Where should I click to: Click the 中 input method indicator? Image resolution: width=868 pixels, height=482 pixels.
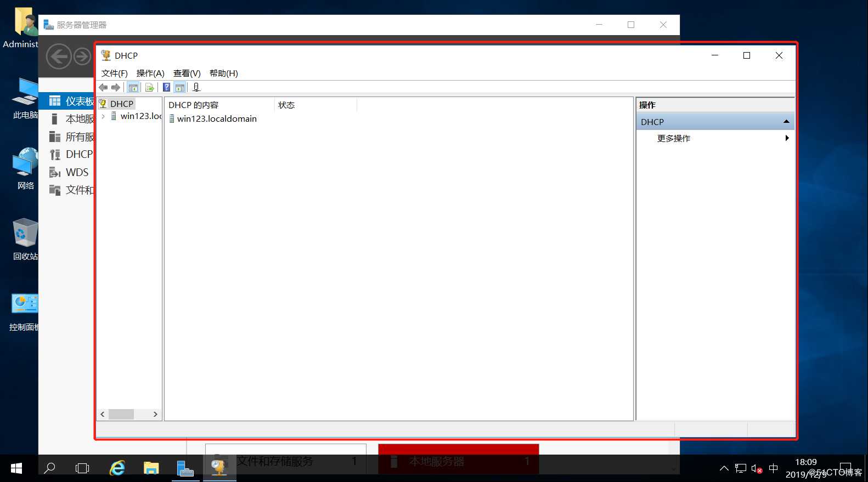(774, 468)
